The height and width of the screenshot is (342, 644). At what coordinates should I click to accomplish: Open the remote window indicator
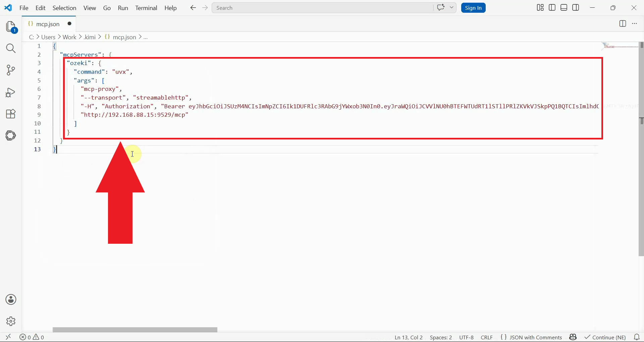click(x=8, y=337)
